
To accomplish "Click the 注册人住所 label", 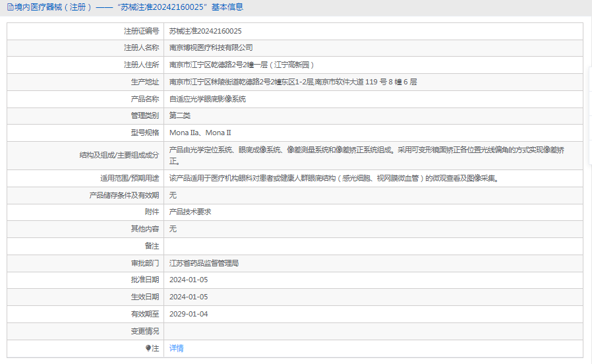I will coord(142,65).
